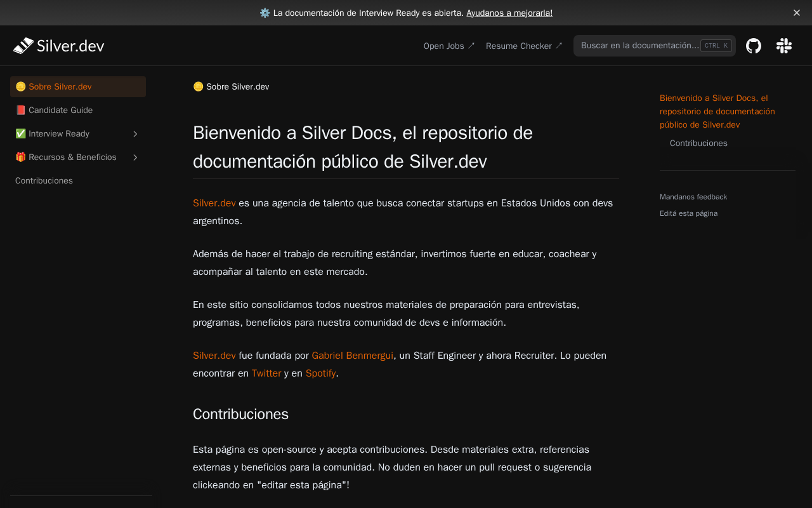Open the 'Gabriel Benmergui' link

point(353,356)
